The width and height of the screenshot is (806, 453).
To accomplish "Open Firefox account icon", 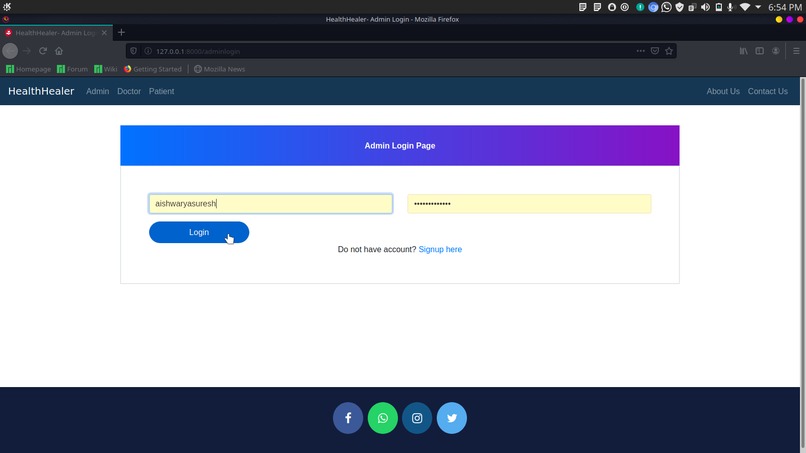I will coord(775,51).
